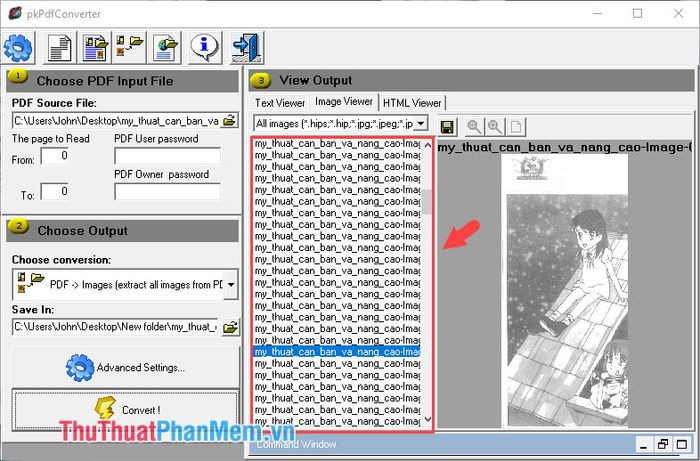
Task: Click the image list scrollbar down arrow
Action: pos(427,419)
